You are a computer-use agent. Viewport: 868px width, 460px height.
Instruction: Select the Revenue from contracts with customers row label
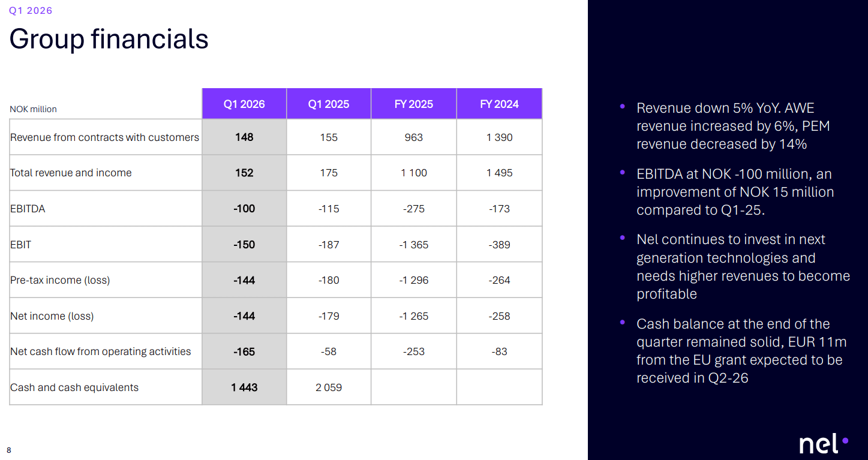coord(104,137)
